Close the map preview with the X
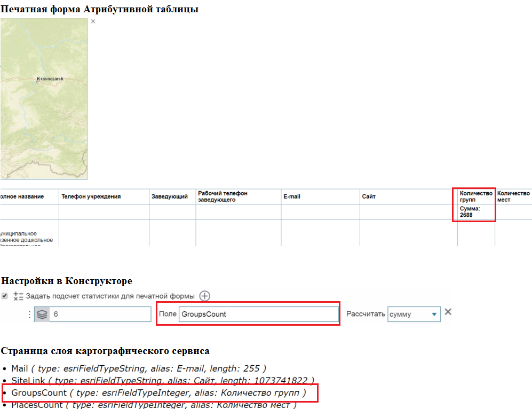 93,21
